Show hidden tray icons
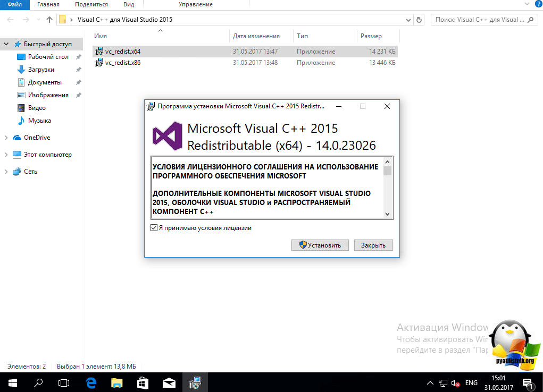 (430, 383)
